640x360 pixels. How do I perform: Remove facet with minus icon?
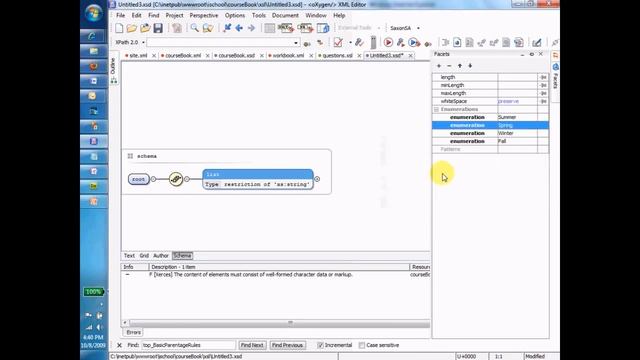(x=449, y=66)
